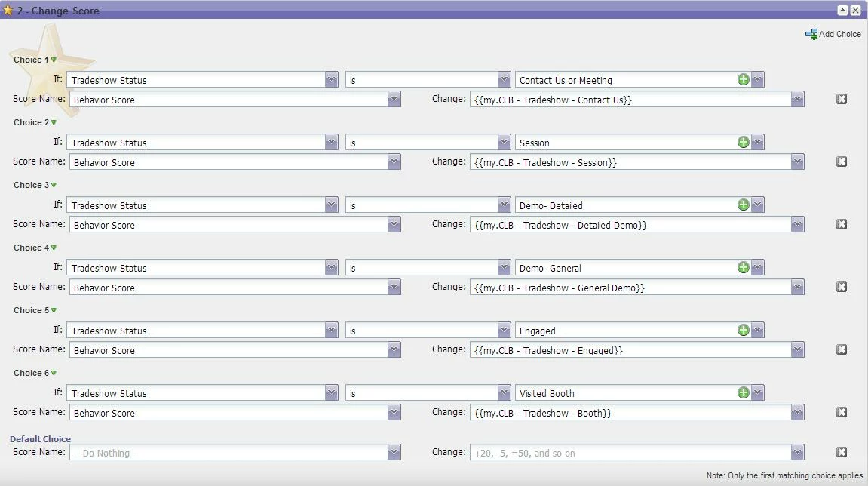Image resolution: width=868 pixels, height=486 pixels.
Task: Open Choice 3 Tradeshow Status field dropdown
Action: 332,205
